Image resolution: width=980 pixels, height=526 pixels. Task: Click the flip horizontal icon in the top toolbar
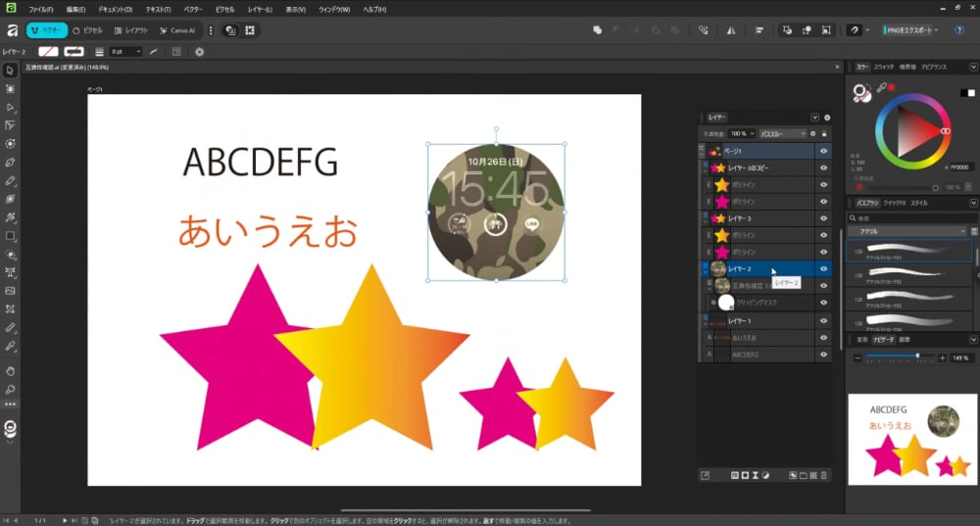coord(730,30)
